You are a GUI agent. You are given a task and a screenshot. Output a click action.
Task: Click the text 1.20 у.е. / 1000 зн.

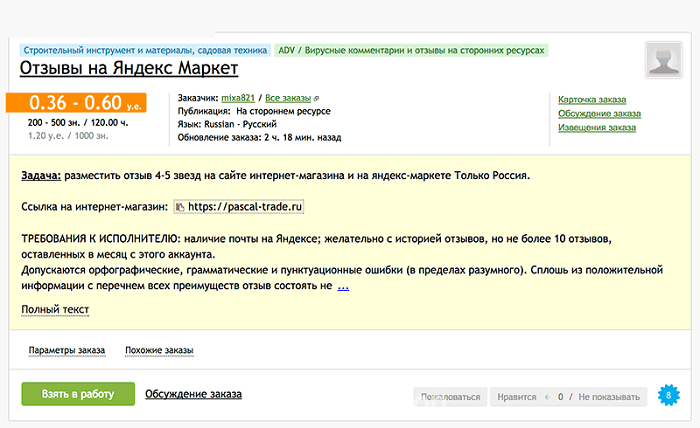(68, 136)
